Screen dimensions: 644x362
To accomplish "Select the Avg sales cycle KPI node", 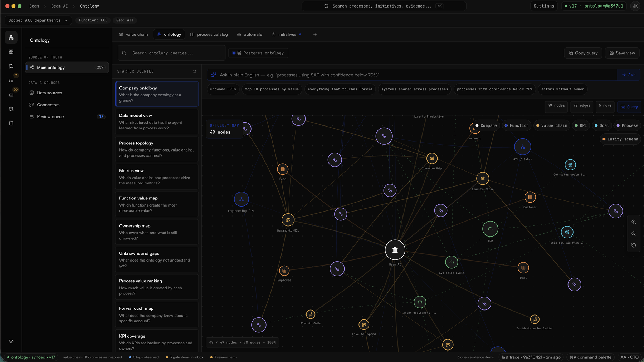I will coord(452,262).
